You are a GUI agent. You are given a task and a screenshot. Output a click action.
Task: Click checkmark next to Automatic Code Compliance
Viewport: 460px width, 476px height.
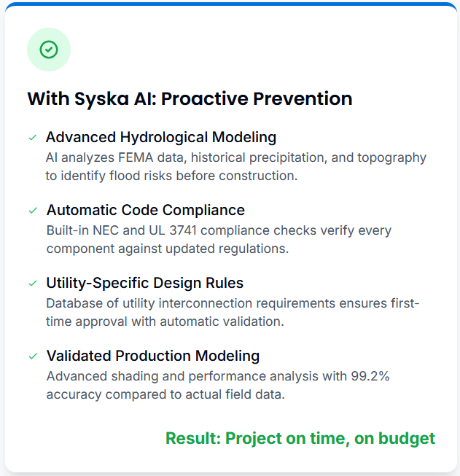(32, 210)
